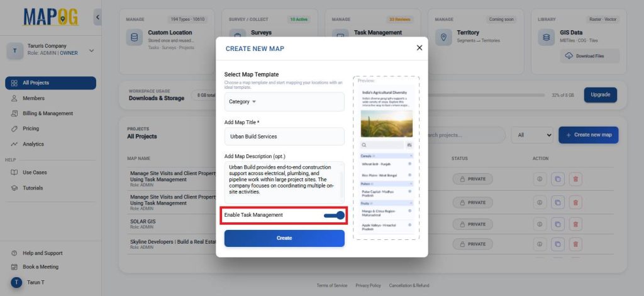
Task: Click the '10 Active' badge
Action: 299,20
